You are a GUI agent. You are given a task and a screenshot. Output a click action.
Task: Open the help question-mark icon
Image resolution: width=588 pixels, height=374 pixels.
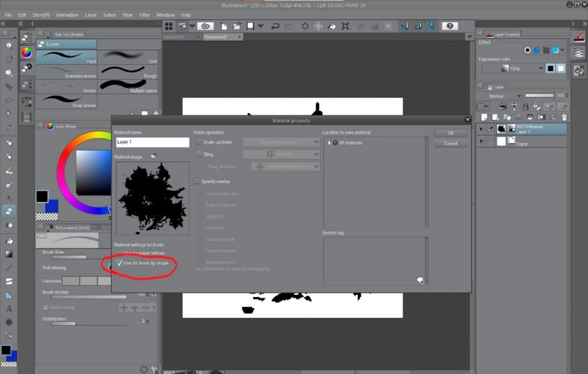[x=450, y=26]
